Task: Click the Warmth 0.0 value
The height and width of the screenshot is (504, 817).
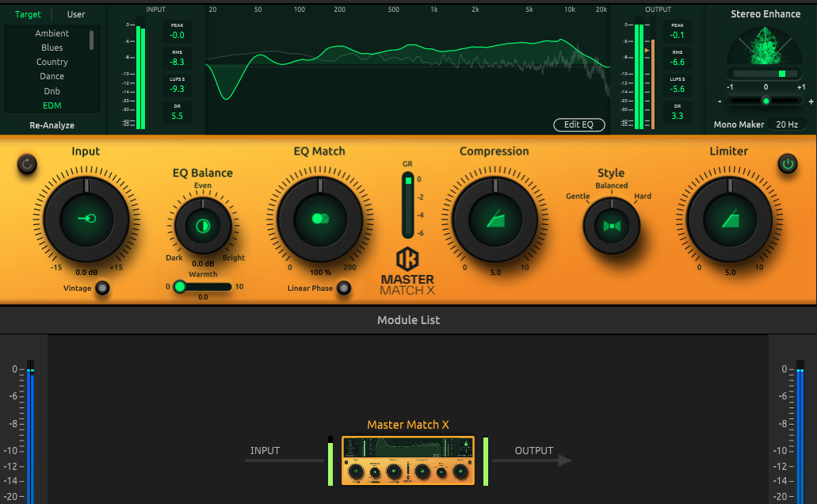Action: click(x=203, y=297)
